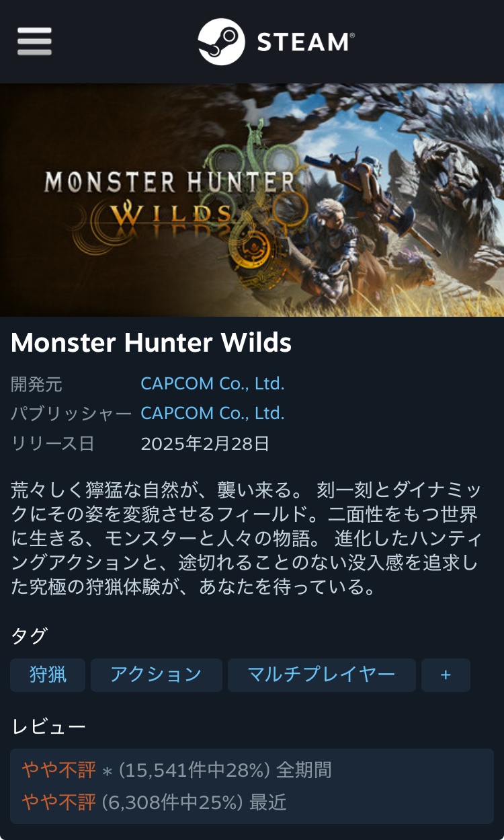Select the 狩猟 tag

pyautogui.click(x=48, y=675)
